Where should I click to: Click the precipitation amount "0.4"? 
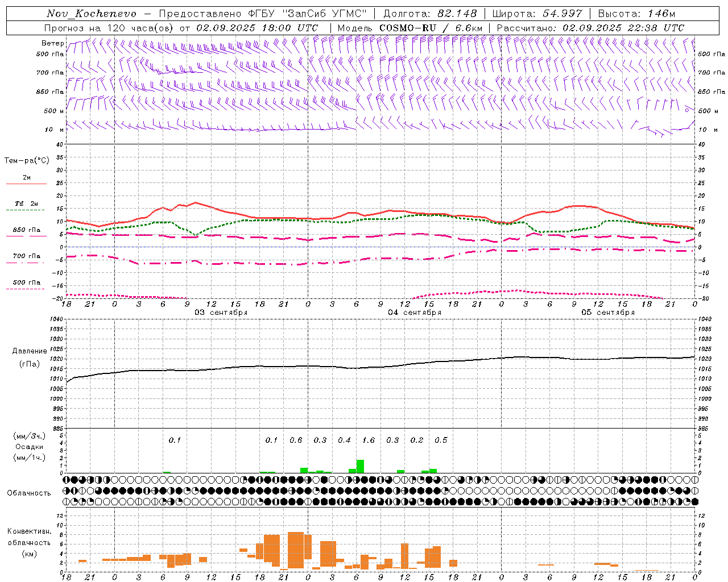click(344, 440)
